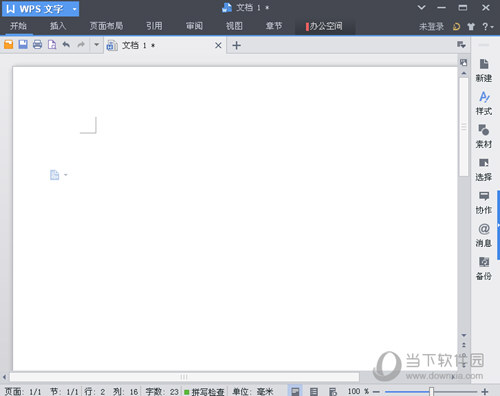Open the 备份 backup sidebar panel
The height and width of the screenshot is (396, 500).
pos(484,269)
